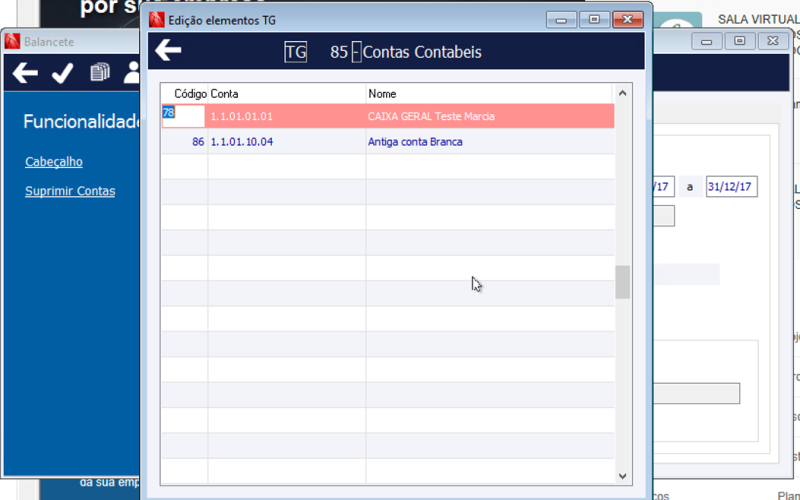The image size is (800, 500).
Task: Maximize the background window on right
Action: point(739,41)
